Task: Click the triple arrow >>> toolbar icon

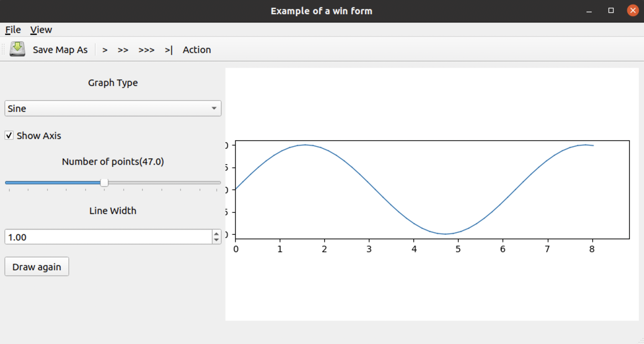Action: click(x=146, y=50)
